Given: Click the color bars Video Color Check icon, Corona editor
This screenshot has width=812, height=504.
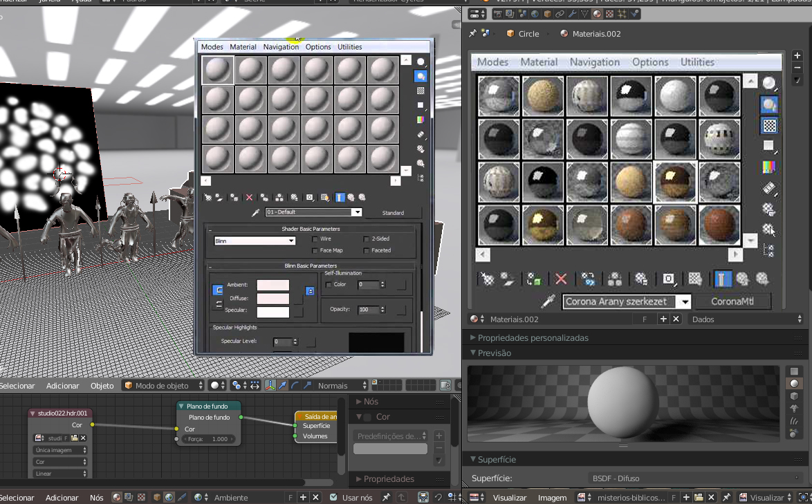Looking at the screenshot, I should (769, 167).
